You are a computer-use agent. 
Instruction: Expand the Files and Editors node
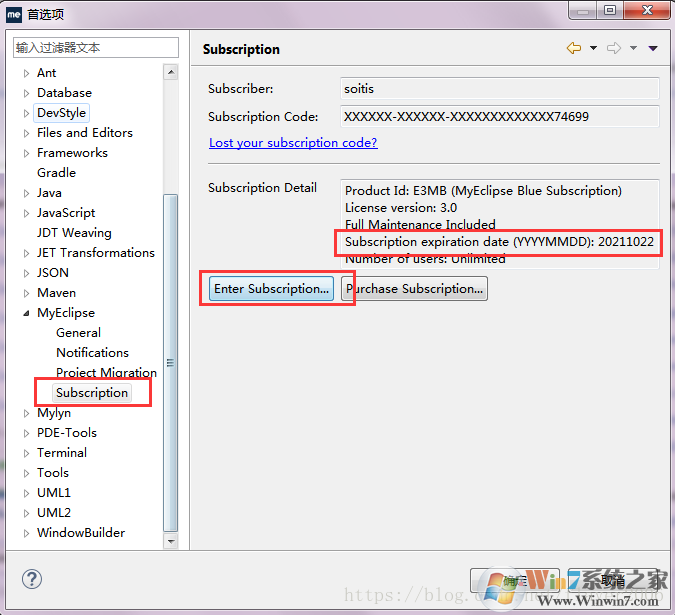click(x=26, y=133)
